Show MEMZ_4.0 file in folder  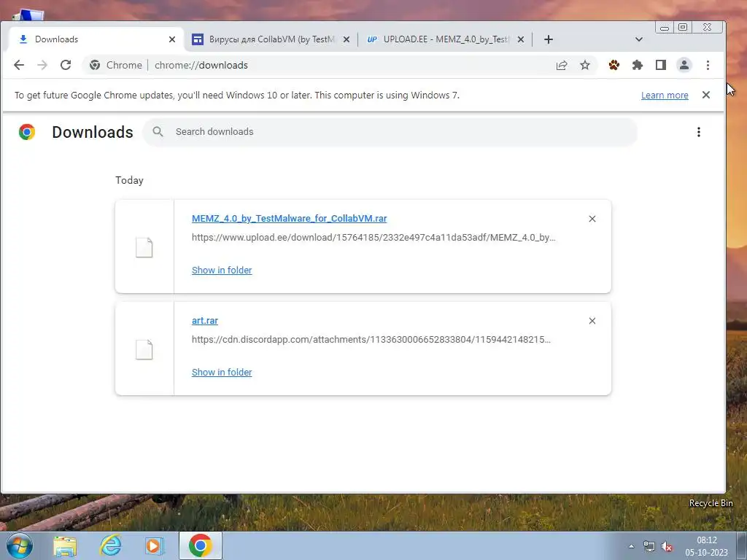coord(222,271)
